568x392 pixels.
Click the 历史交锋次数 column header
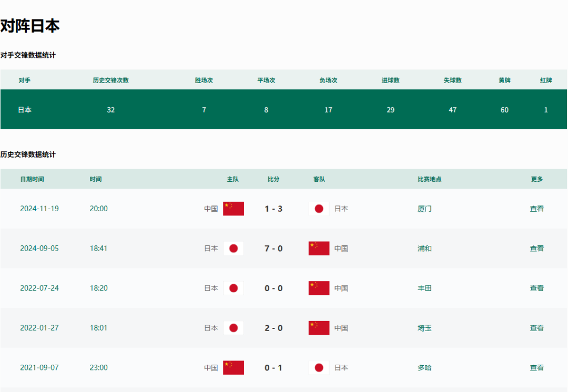tap(110, 80)
